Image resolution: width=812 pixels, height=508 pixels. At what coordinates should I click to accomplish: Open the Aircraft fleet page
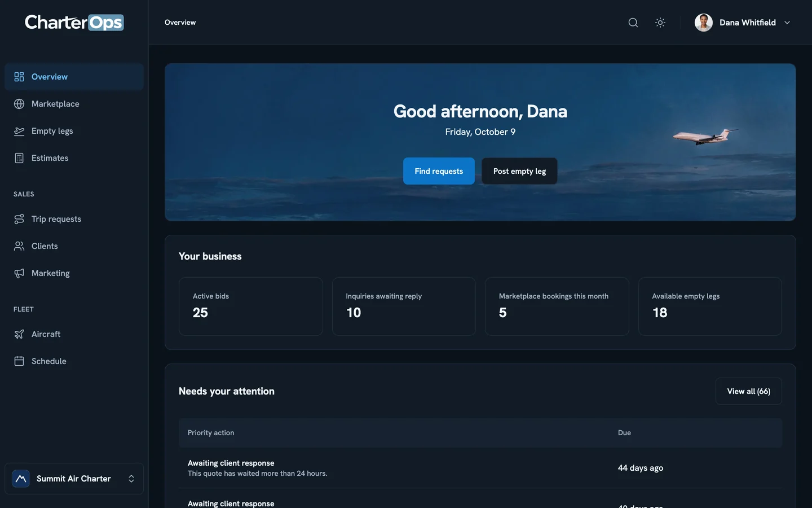click(x=74, y=334)
